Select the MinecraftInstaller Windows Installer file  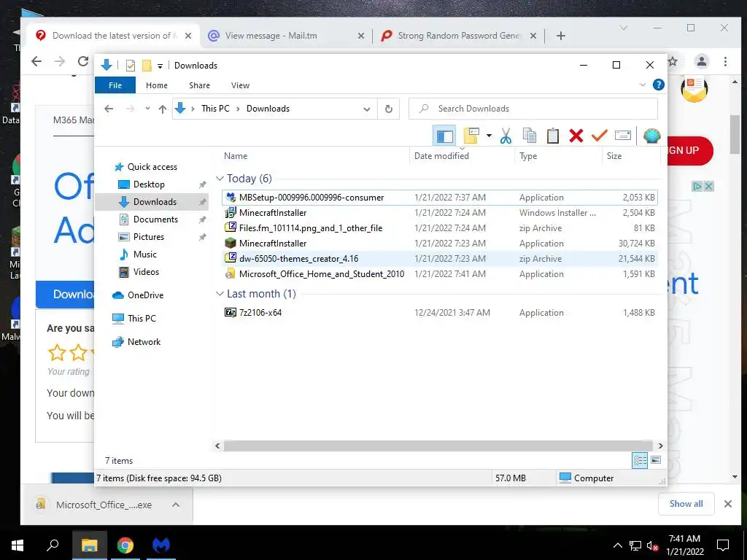click(440, 213)
